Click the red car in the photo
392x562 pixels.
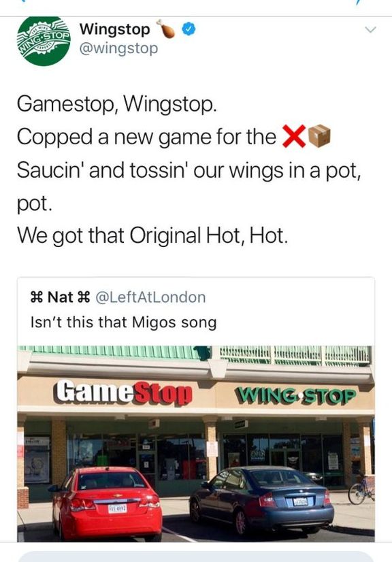click(x=106, y=503)
